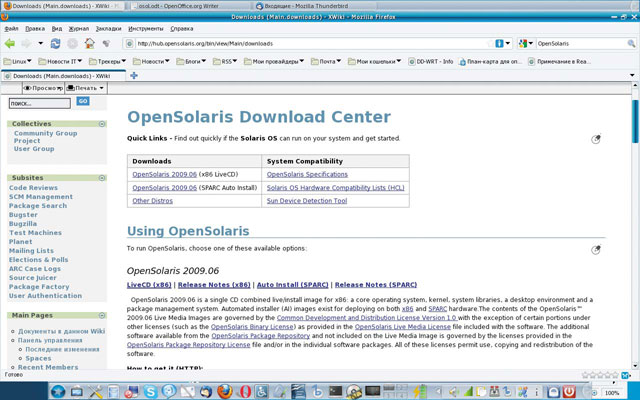This screenshot has height=400, width=640.
Task: Expand the RSS bookmarks folder
Action: (x=225, y=62)
